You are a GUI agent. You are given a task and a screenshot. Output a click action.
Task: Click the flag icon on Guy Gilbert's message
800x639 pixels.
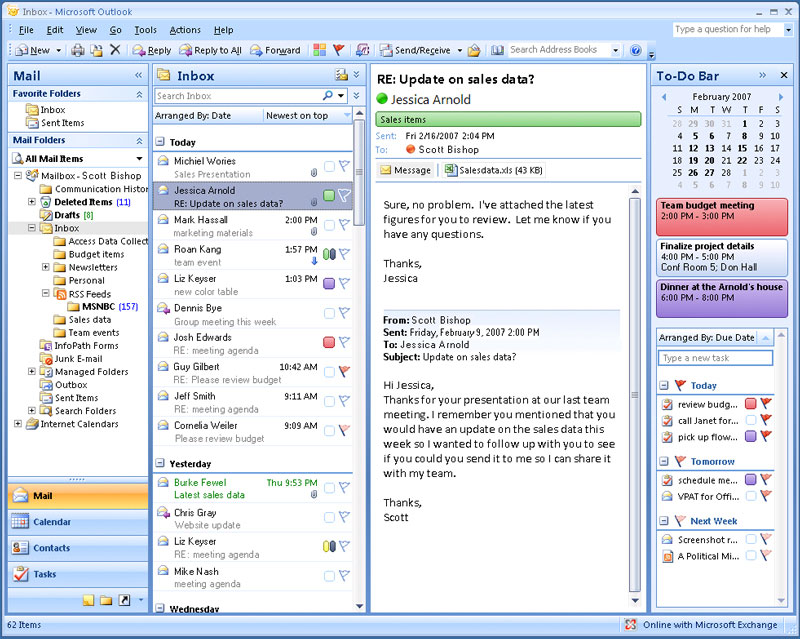(x=344, y=372)
